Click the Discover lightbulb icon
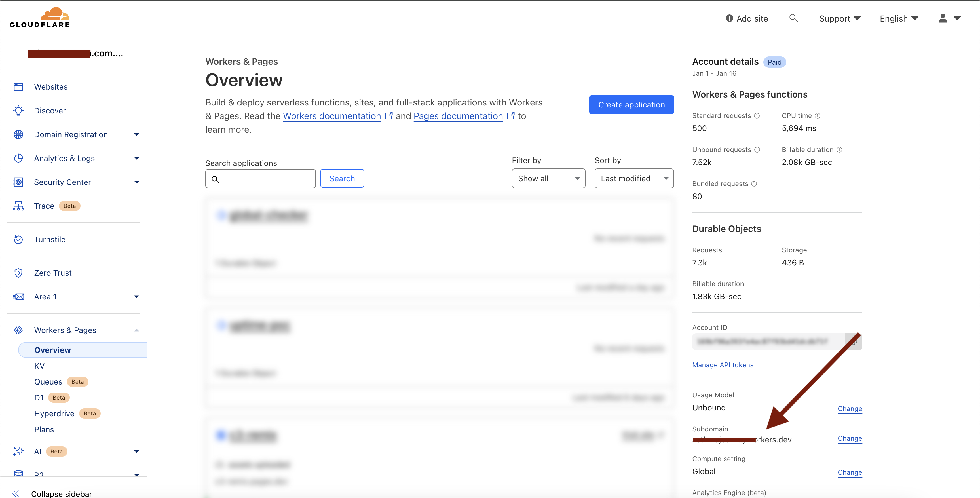 [x=18, y=111]
